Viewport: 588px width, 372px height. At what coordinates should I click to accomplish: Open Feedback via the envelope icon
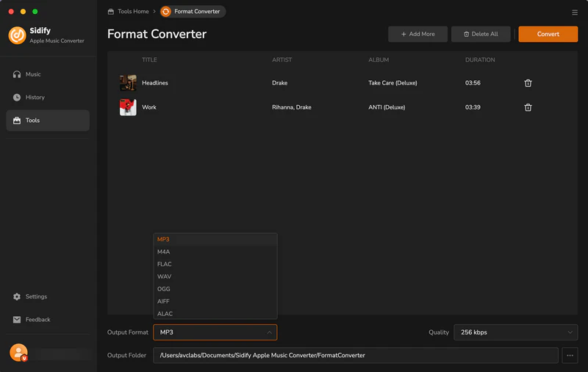17,320
